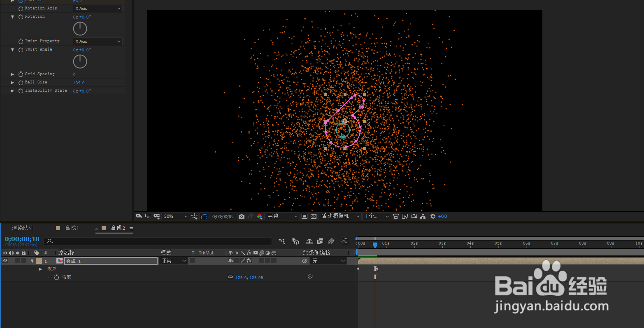The height and width of the screenshot is (328, 644).
Task: Open the Rotation Axis dropdown
Action: click(98, 9)
